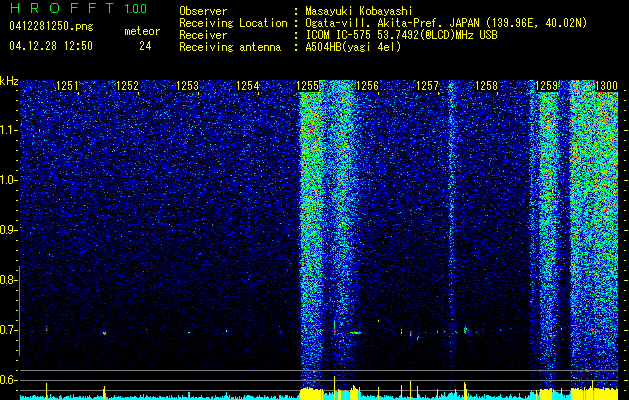This screenshot has height=400, width=629.
Task: Click the 1.0 frequency axis label
Action: pos(8,180)
